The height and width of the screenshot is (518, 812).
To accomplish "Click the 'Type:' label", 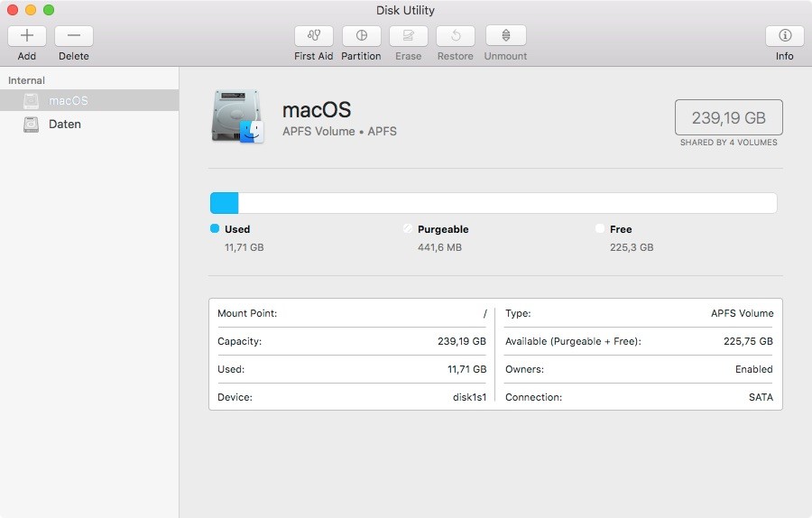I will pos(518,313).
